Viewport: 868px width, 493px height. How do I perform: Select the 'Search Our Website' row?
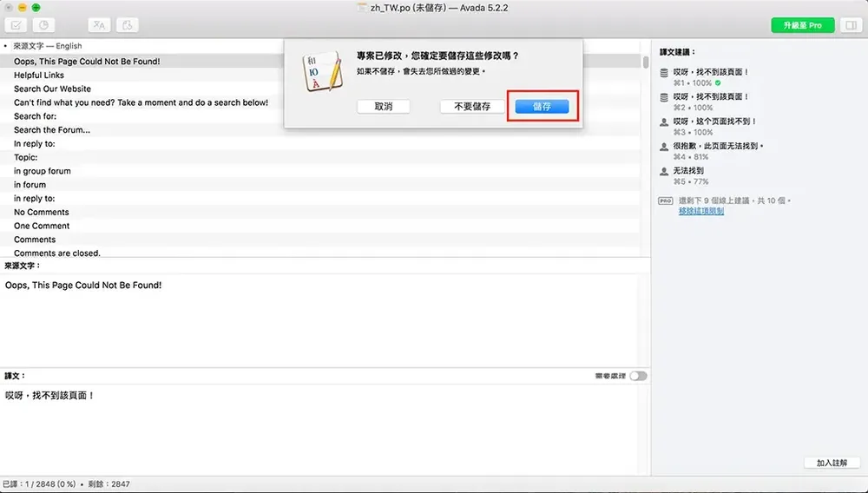click(x=320, y=89)
